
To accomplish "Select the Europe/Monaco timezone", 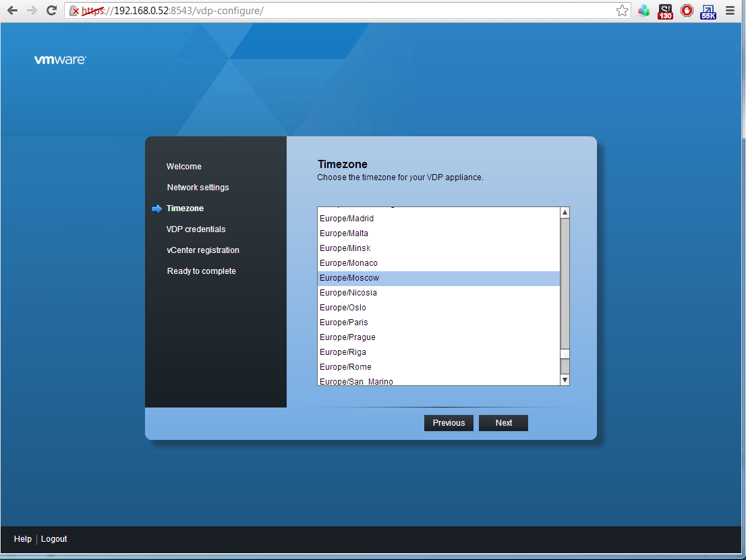I will [x=438, y=262].
